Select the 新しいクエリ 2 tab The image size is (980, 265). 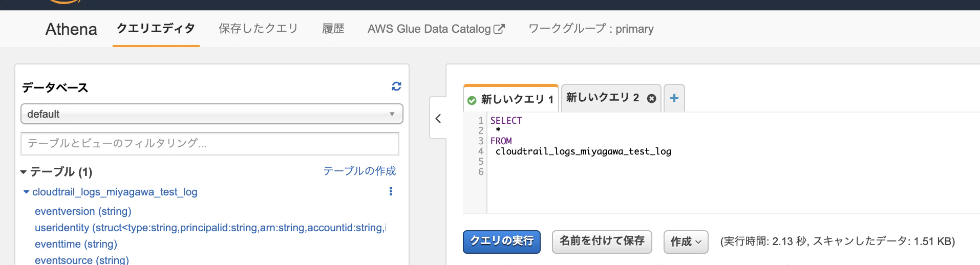[x=603, y=98]
